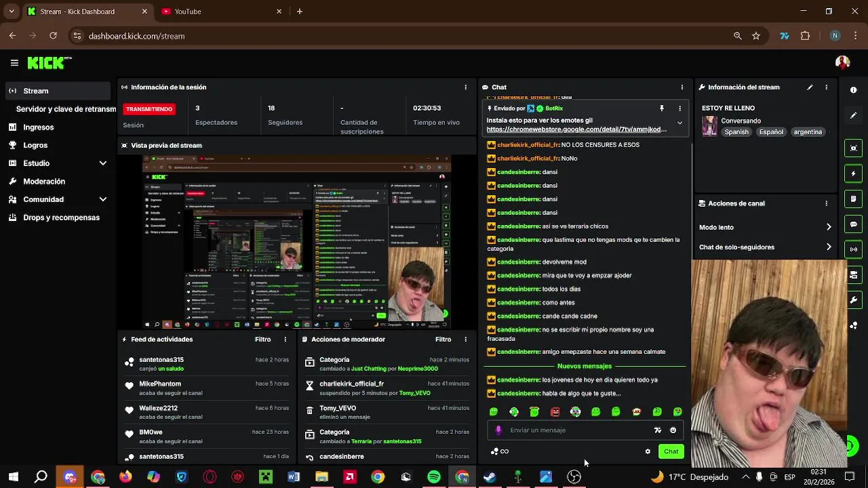This screenshot has height=488, width=868.
Task: Toggle the document widget in sidebar
Action: 853,199
